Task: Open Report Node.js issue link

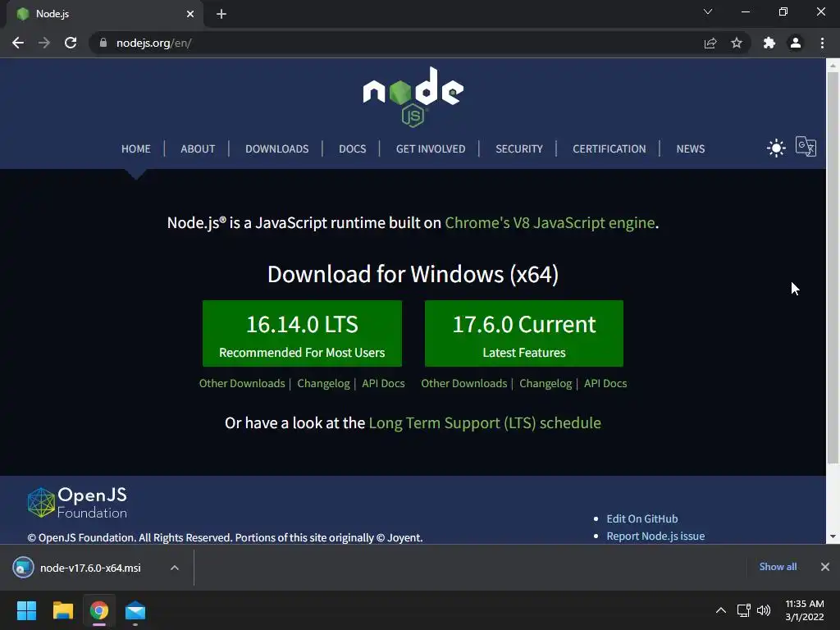Action: pos(655,536)
